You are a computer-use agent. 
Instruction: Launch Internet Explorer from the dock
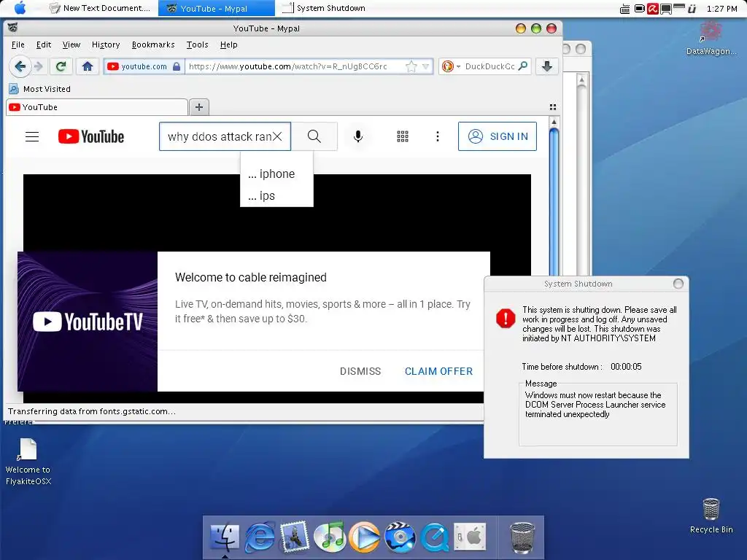pyautogui.click(x=260, y=537)
